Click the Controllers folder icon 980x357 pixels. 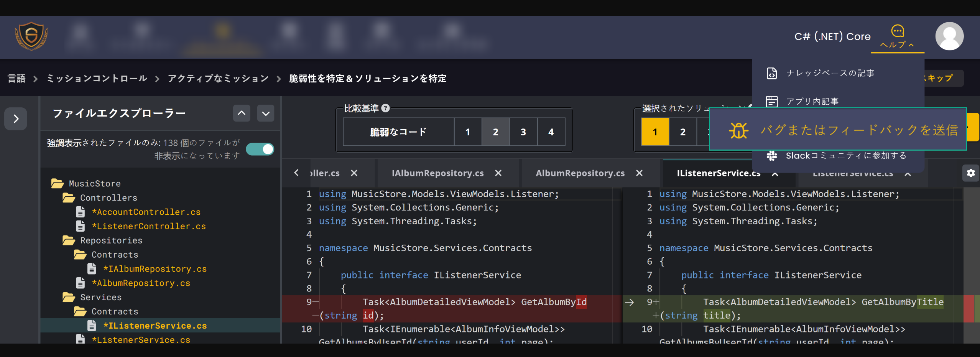(69, 197)
